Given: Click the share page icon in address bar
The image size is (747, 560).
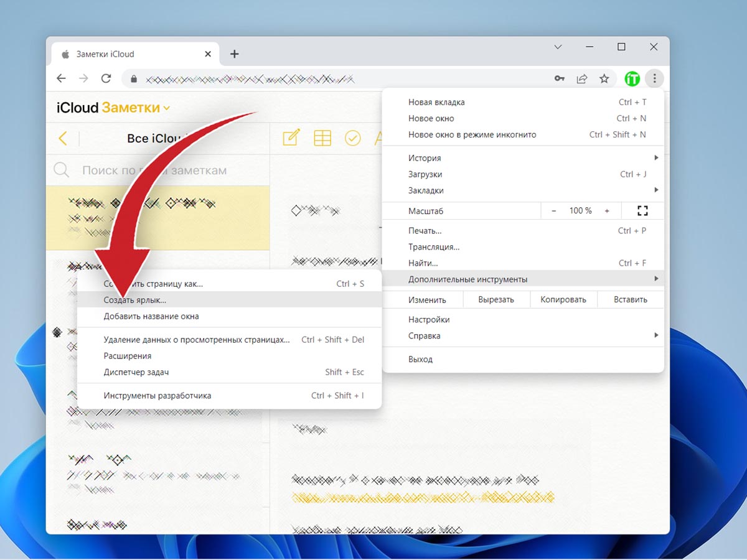Looking at the screenshot, I should click(x=582, y=78).
